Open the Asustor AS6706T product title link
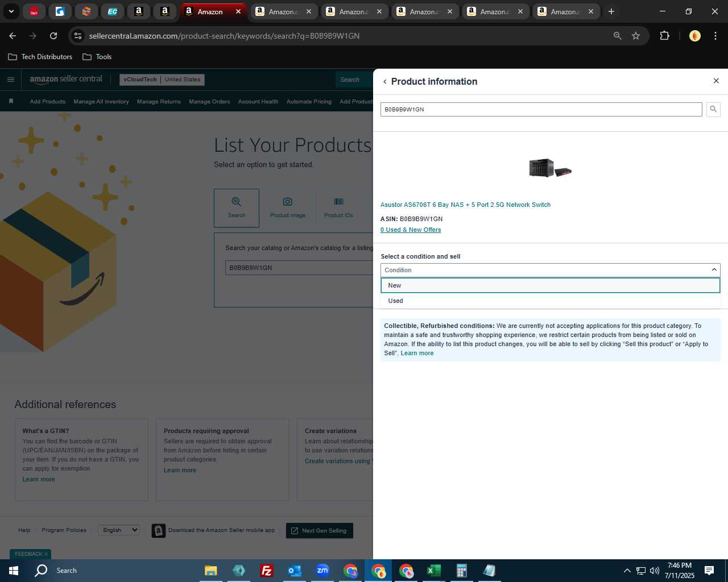 coord(465,205)
